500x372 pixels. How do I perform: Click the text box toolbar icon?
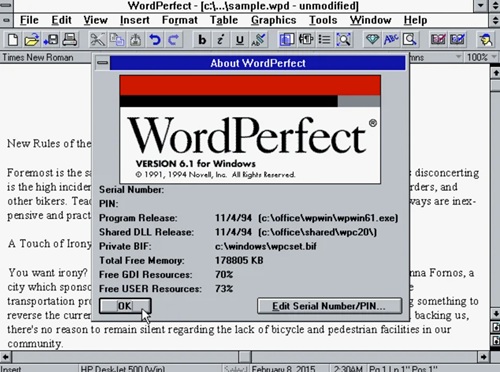click(x=306, y=40)
